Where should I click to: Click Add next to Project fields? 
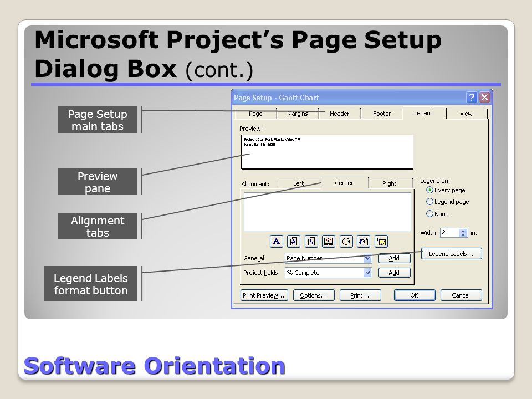pyautogui.click(x=394, y=273)
